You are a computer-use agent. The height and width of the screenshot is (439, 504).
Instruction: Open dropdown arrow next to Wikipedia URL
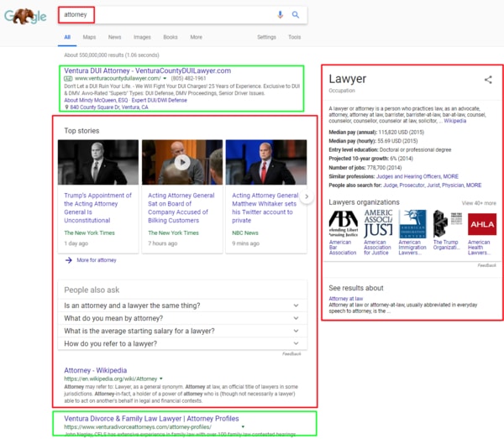pyautogui.click(x=161, y=379)
